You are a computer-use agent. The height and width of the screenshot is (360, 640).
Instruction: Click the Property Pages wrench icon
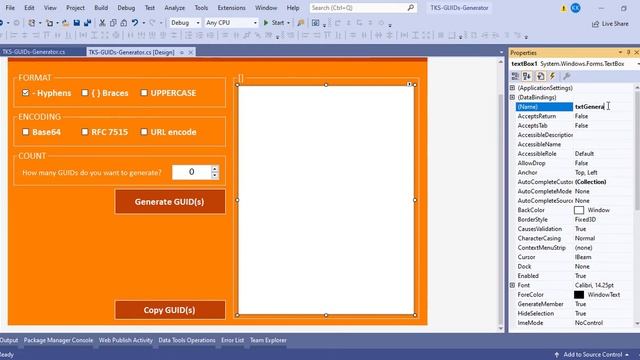coord(567,76)
